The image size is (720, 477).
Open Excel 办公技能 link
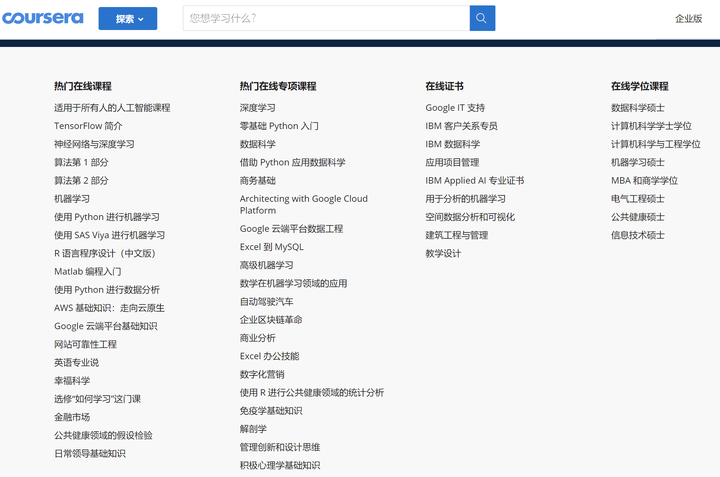[270, 356]
